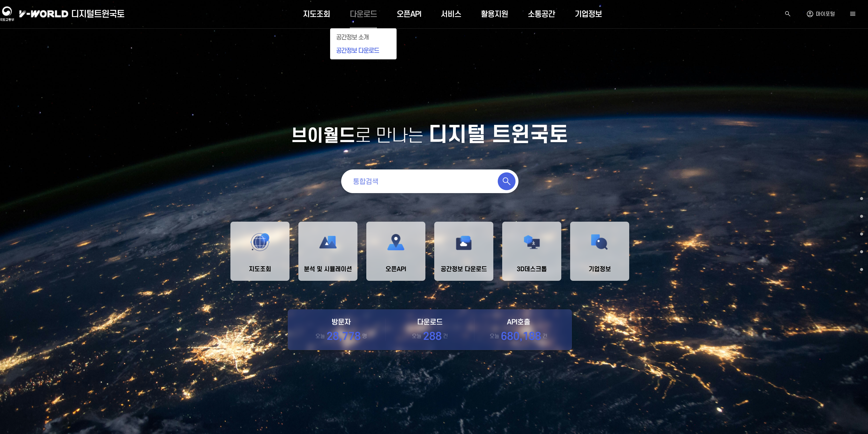Open the 소통공간 navigation menu
Image resolution: width=868 pixels, height=434 pixels.
pos(541,14)
